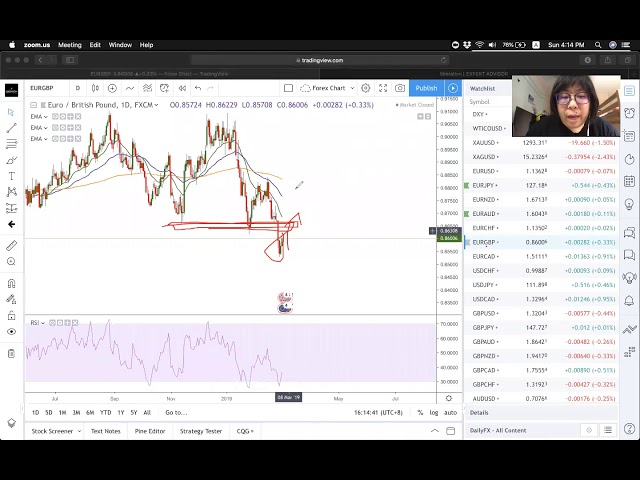
Task: Open chart settings gear icon
Action: tap(365, 88)
